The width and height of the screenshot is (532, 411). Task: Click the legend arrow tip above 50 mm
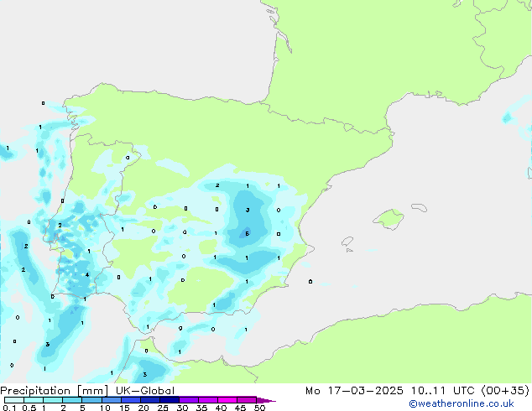(x=266, y=400)
